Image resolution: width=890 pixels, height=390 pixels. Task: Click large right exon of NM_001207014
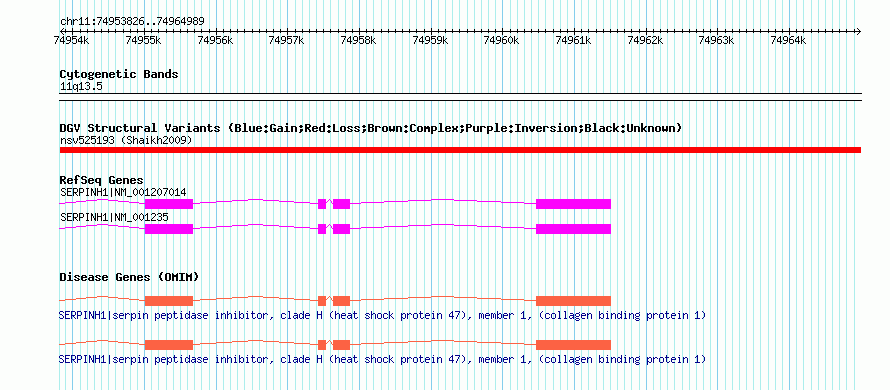[573, 204]
